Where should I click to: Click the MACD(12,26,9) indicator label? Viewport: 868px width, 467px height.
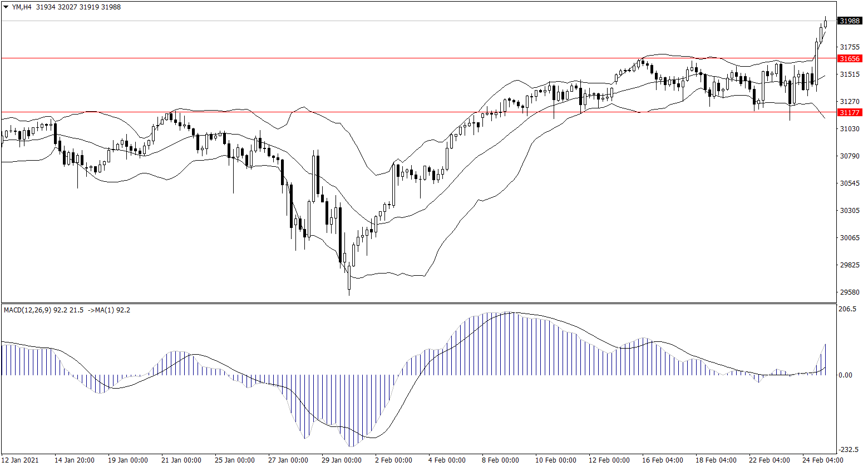34,310
